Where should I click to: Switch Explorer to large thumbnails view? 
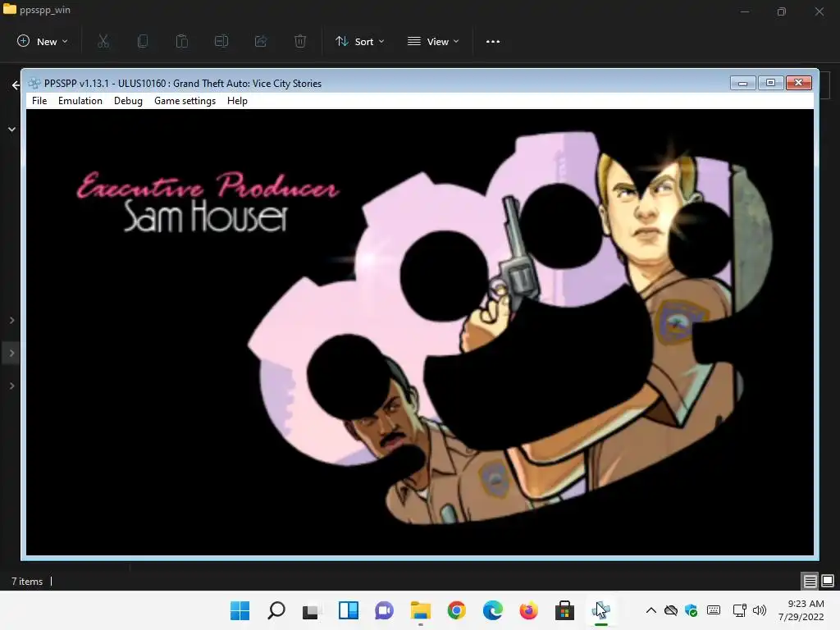point(828,581)
